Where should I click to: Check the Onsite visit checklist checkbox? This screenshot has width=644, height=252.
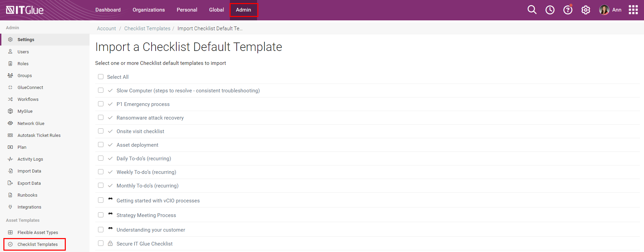coord(101,131)
